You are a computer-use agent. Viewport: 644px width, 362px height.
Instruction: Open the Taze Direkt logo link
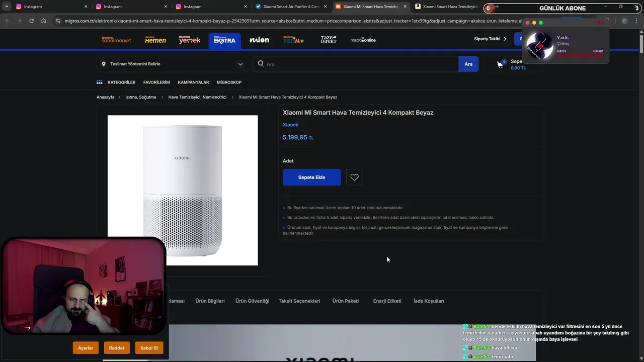coord(329,40)
